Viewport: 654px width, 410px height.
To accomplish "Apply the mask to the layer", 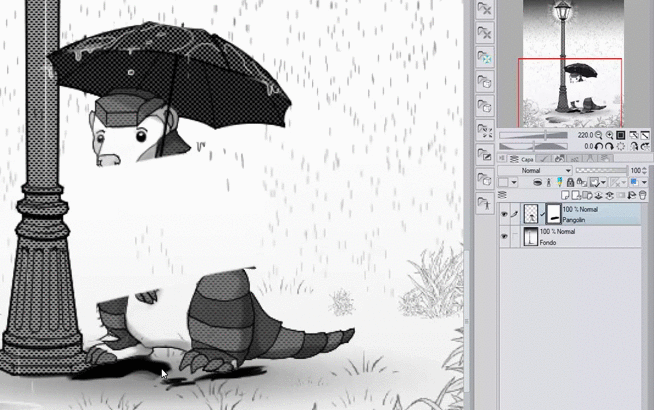I will 631,195.
